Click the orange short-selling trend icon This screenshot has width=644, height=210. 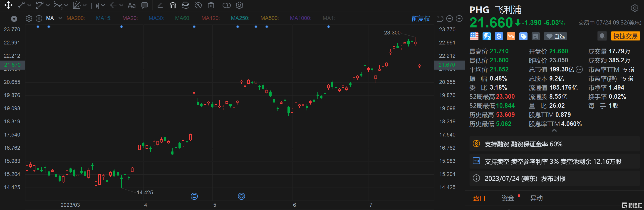point(511,37)
